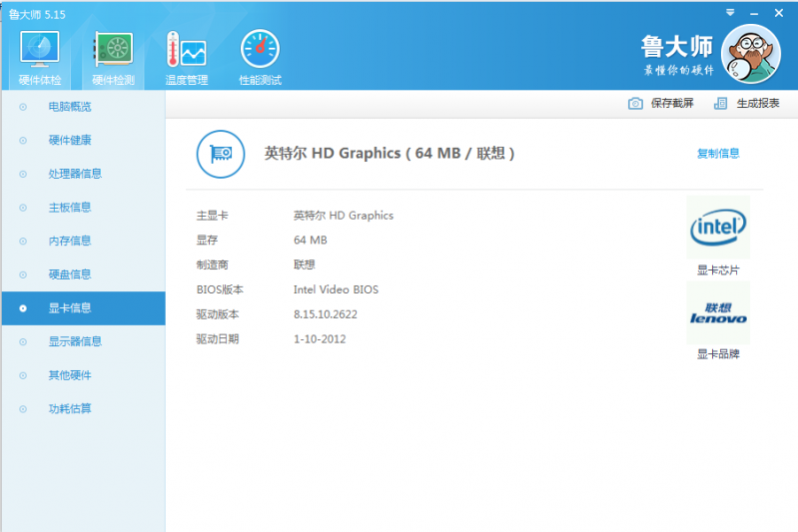Click the 复制信息 copy info link
798x532 pixels.
tap(718, 153)
